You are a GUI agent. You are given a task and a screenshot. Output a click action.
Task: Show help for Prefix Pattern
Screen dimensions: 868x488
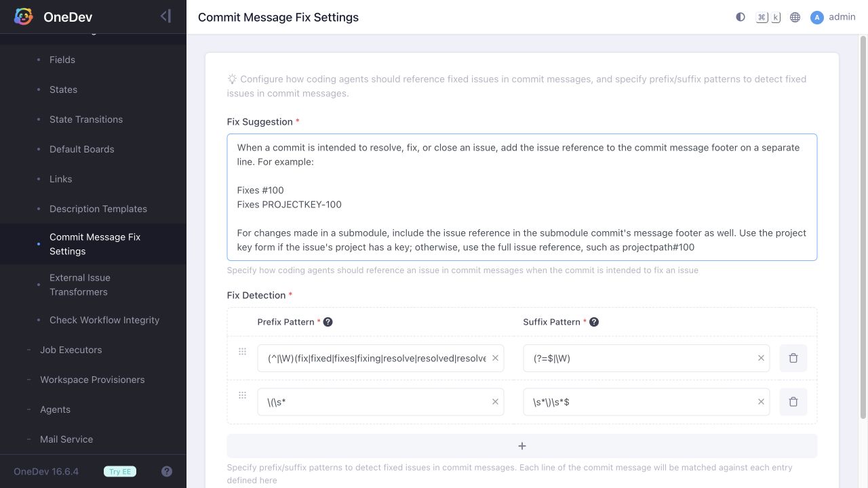coord(328,322)
